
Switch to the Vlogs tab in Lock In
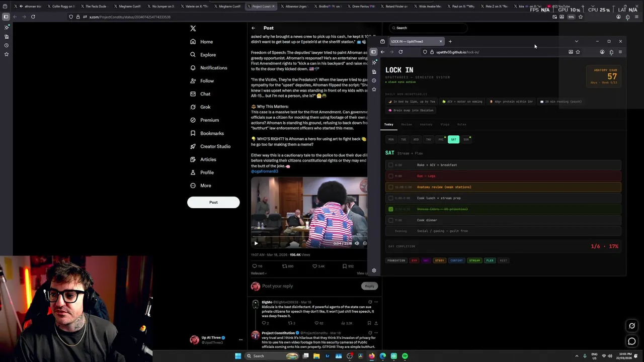pyautogui.click(x=445, y=124)
